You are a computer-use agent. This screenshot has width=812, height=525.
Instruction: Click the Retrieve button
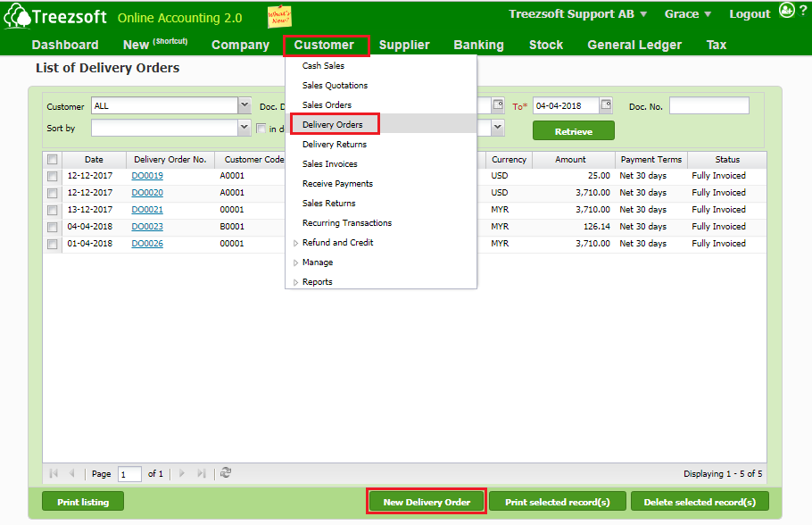pyautogui.click(x=574, y=131)
